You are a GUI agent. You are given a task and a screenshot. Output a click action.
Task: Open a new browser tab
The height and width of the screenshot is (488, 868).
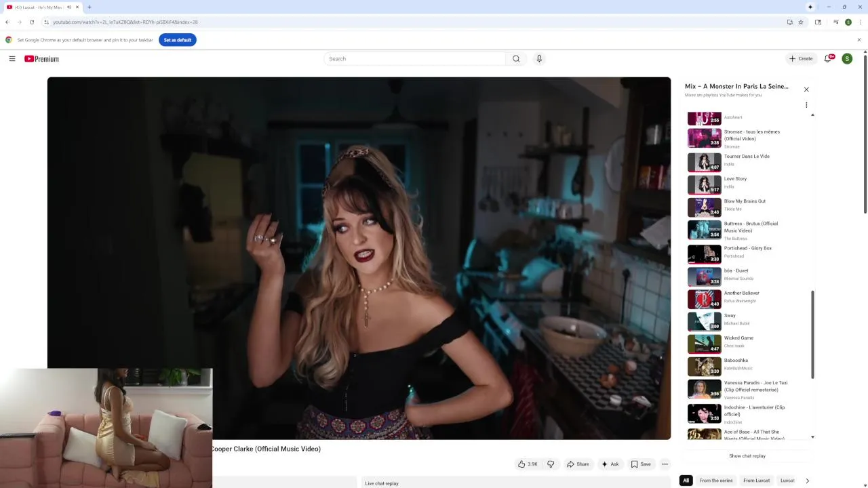click(x=89, y=7)
